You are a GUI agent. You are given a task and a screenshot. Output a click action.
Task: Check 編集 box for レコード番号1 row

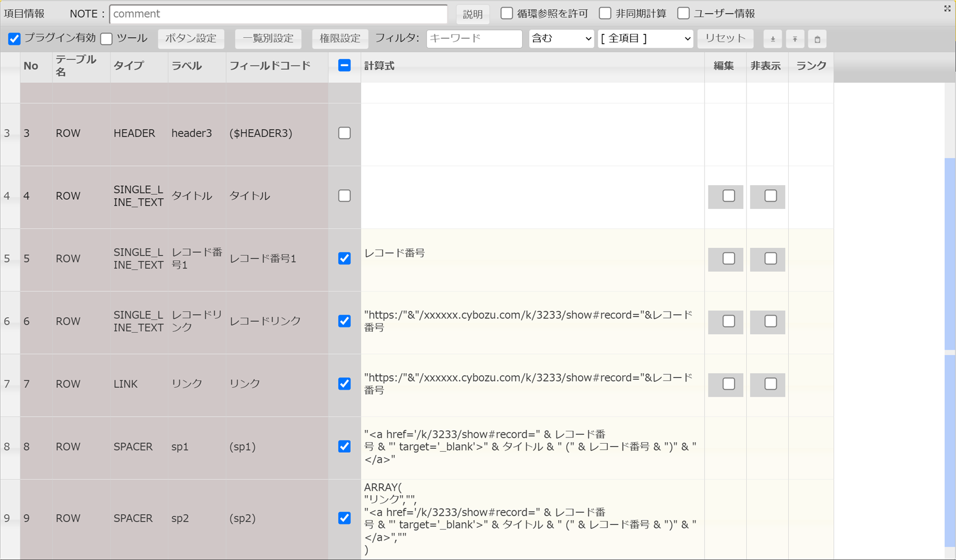(729, 259)
